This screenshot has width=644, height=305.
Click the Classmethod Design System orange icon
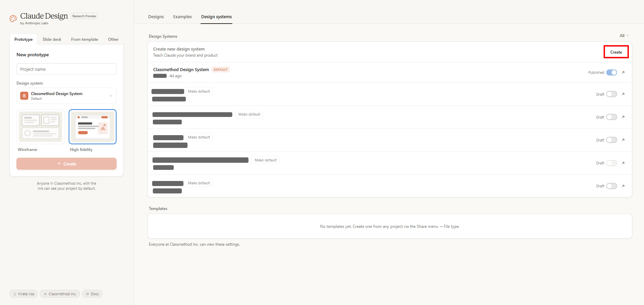pos(24,96)
